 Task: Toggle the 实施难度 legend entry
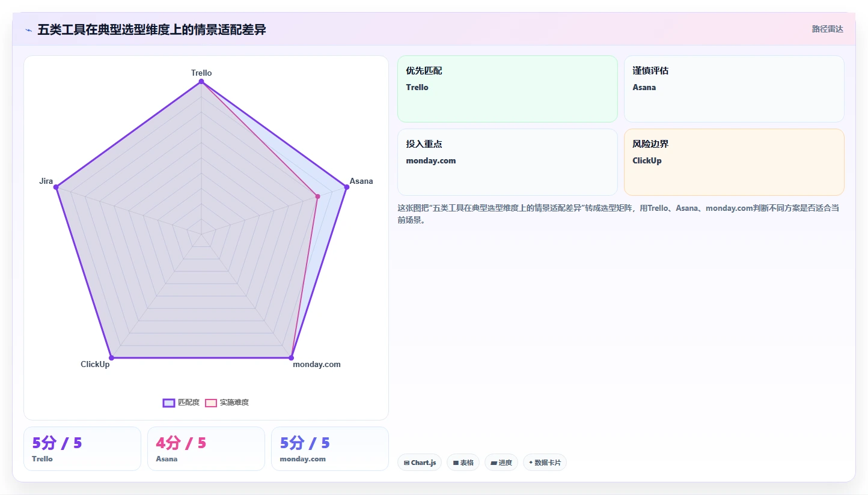pyautogui.click(x=227, y=402)
